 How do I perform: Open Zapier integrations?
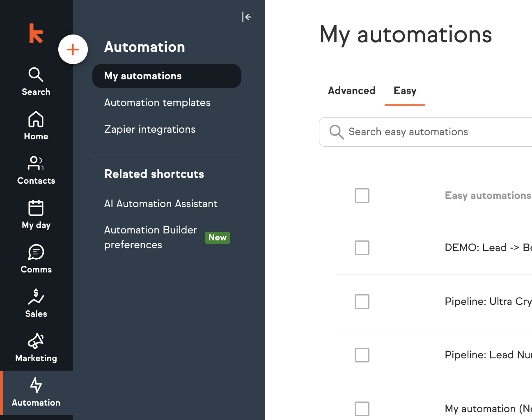(x=150, y=129)
